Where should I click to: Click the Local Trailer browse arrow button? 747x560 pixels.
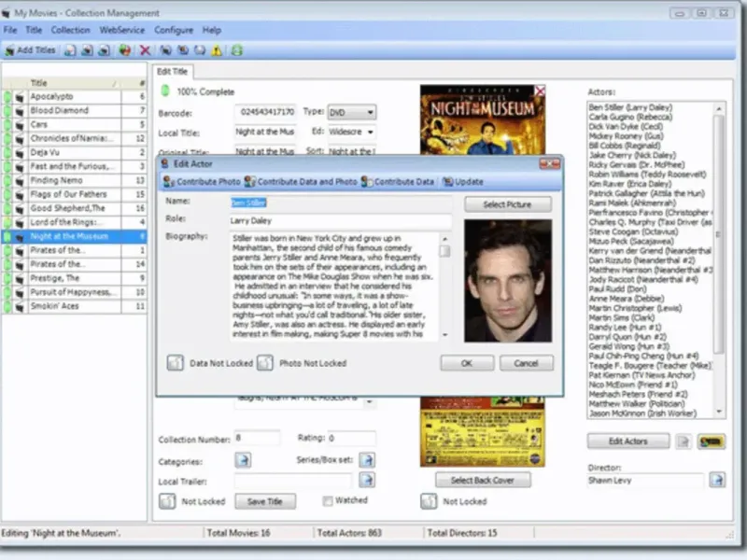tap(367, 480)
